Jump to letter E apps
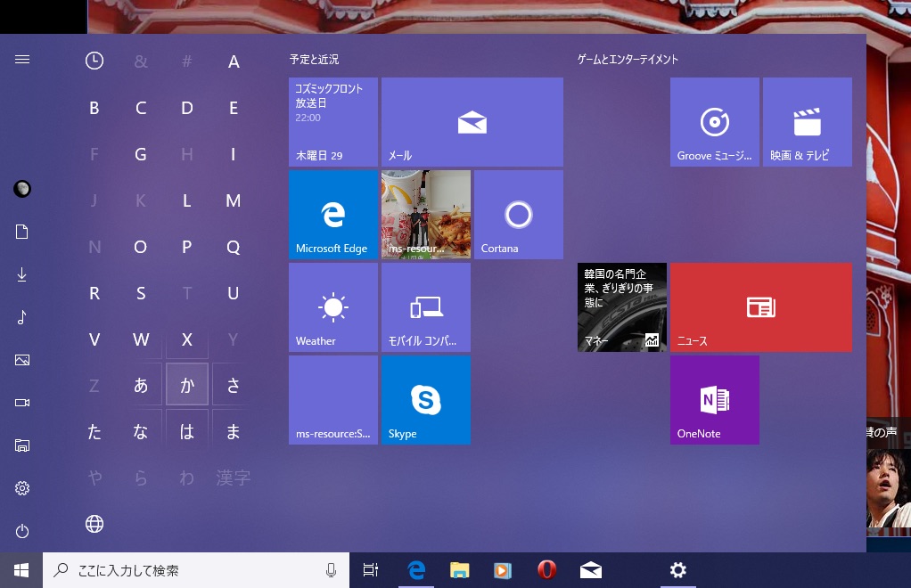The width and height of the screenshot is (911, 588). [x=234, y=108]
